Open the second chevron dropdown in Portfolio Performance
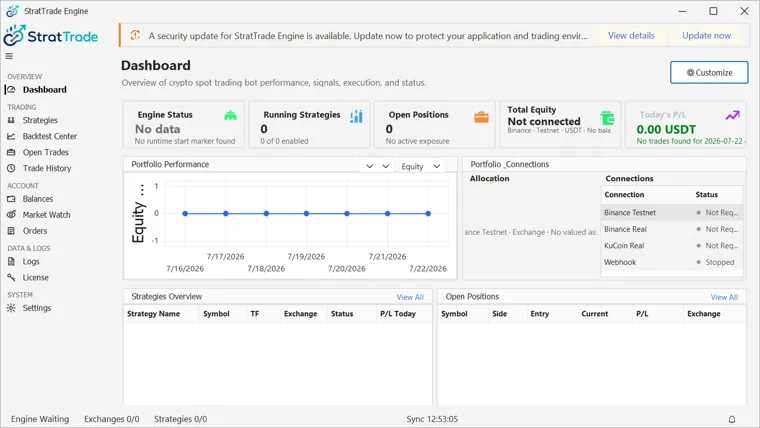Viewport: 760px width, 428px height. click(x=386, y=166)
